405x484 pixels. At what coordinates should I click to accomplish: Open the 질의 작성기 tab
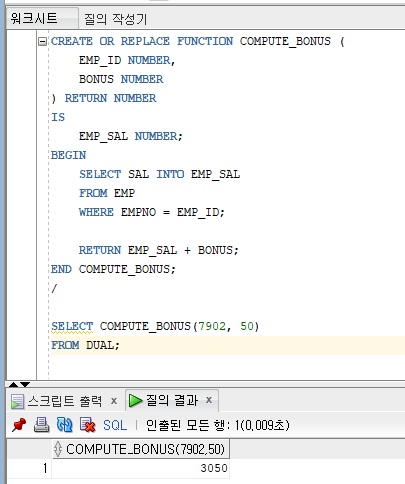115,19
